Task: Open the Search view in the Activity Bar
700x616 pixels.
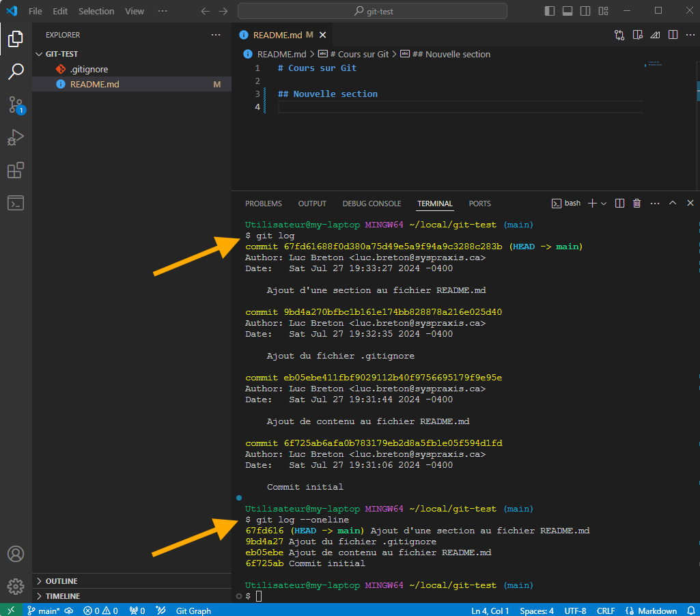Action: click(16, 71)
